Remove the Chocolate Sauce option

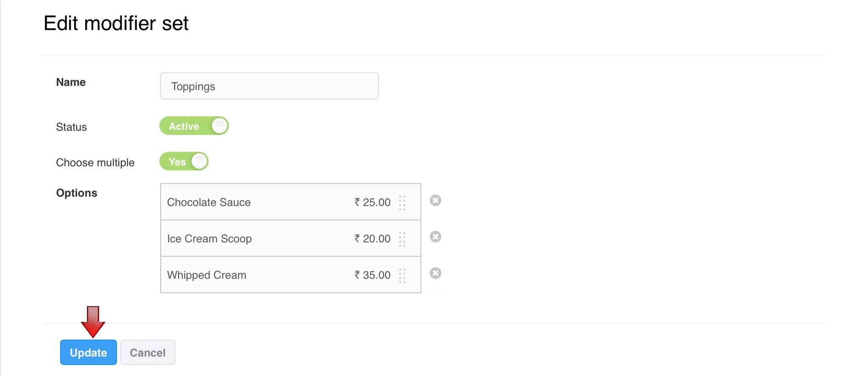tap(435, 200)
